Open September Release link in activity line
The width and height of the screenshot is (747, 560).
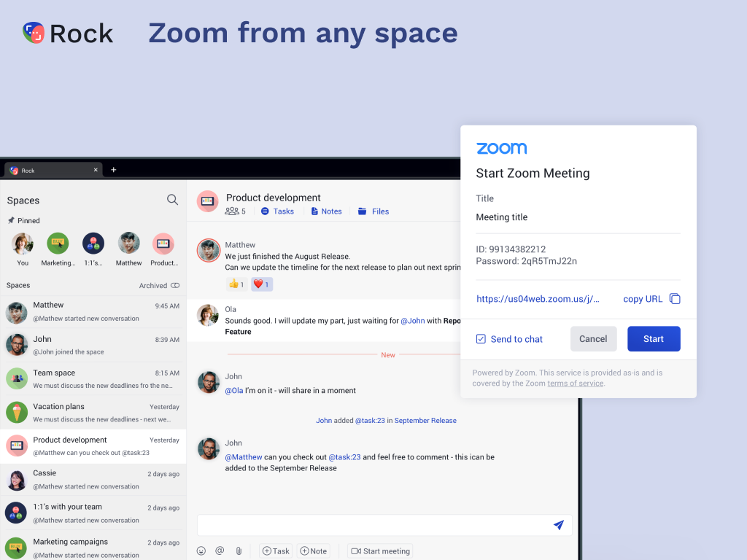425,421
